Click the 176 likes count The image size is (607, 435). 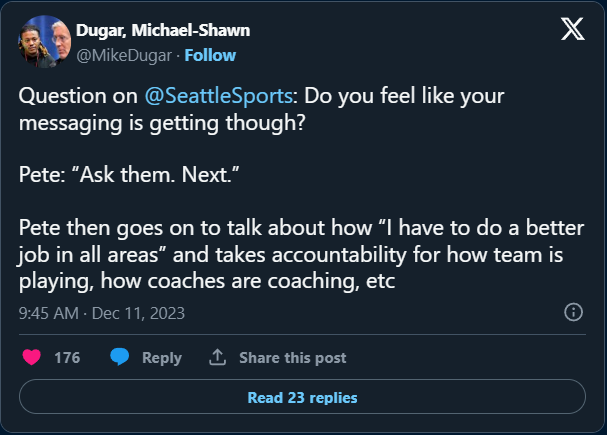tap(67, 357)
